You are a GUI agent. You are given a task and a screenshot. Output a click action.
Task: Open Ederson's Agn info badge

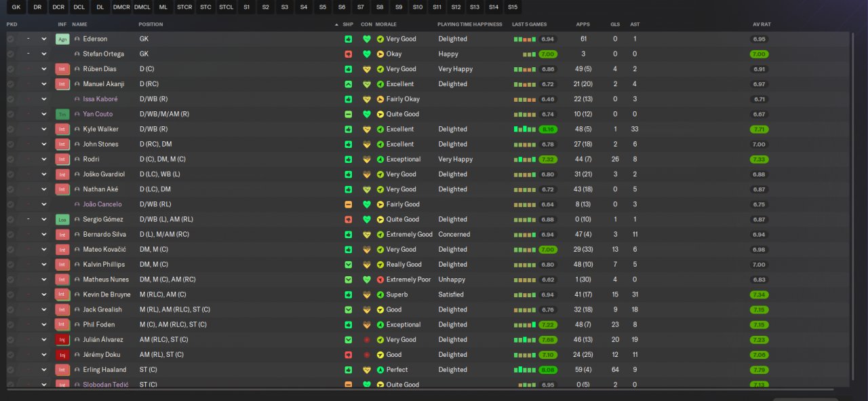pos(62,39)
